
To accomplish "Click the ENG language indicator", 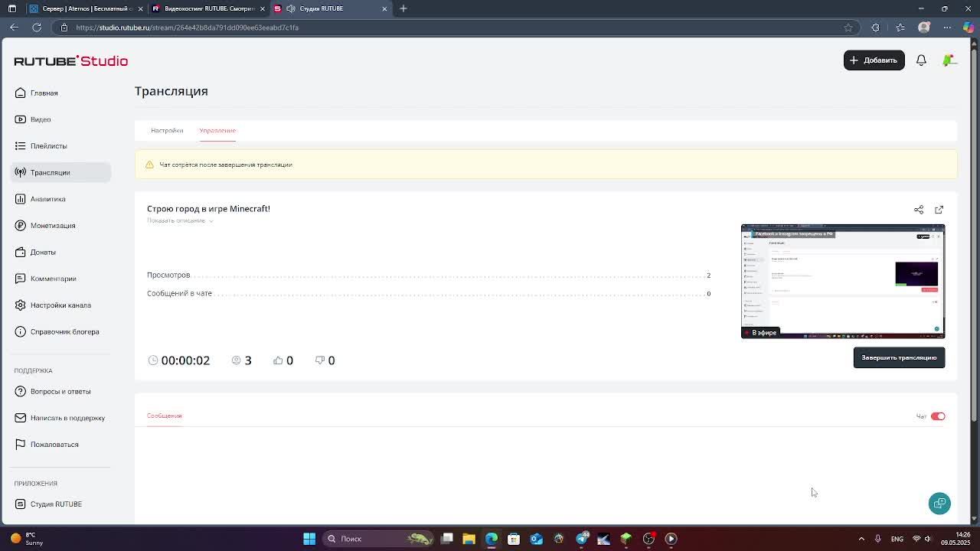I will [x=897, y=539].
